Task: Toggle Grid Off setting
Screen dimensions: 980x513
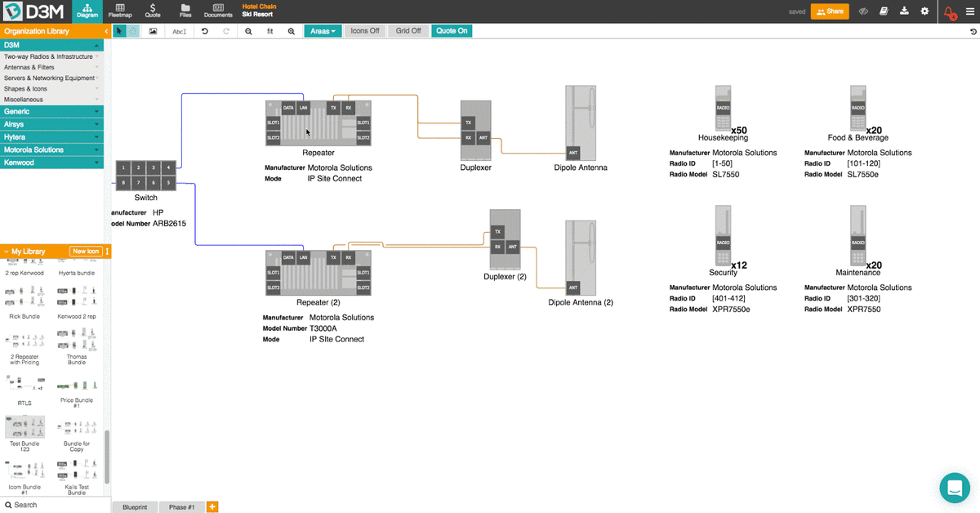Action: pos(408,30)
